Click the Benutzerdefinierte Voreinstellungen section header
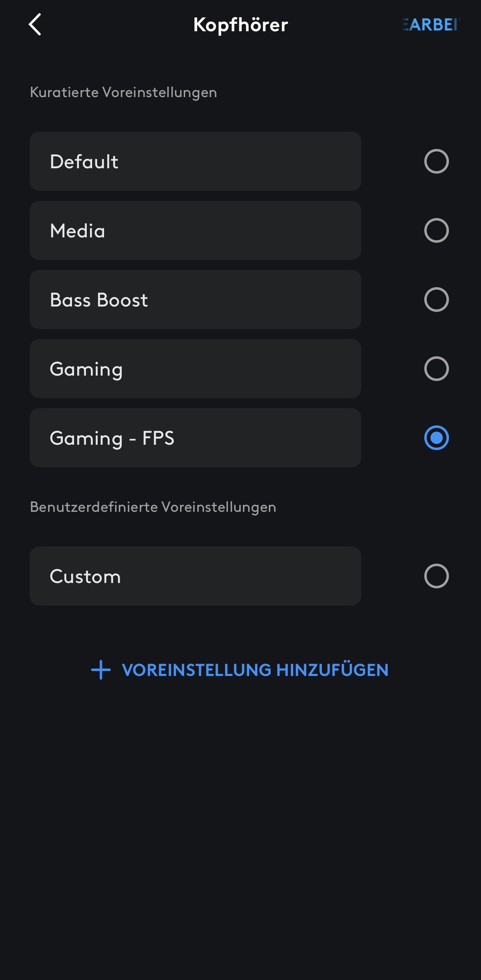 coord(153,507)
